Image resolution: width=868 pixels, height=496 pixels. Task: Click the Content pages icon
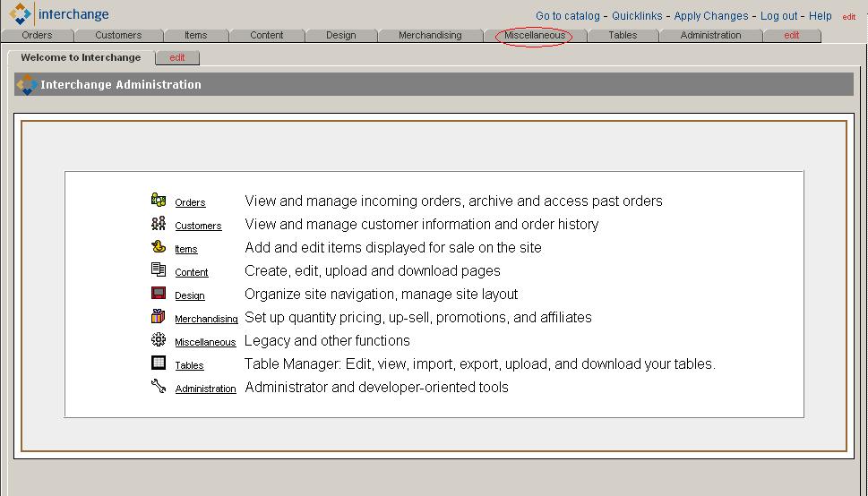coord(159,269)
